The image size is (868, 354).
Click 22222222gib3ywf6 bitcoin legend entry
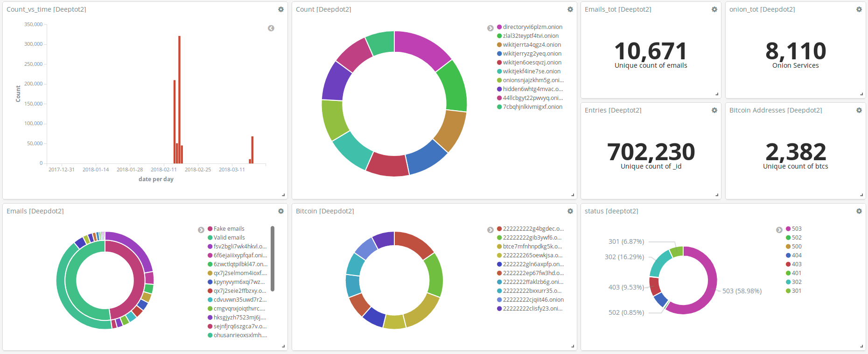pyautogui.click(x=529, y=238)
